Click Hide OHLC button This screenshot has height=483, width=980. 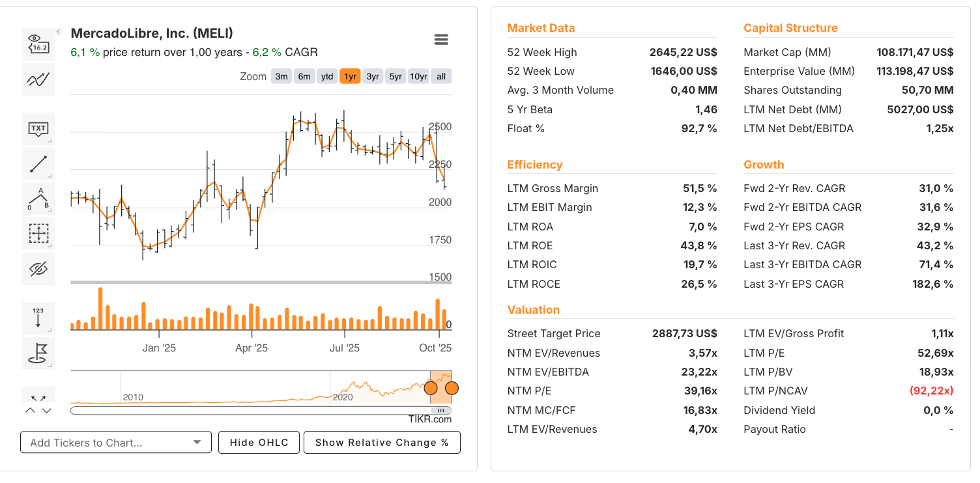point(259,443)
